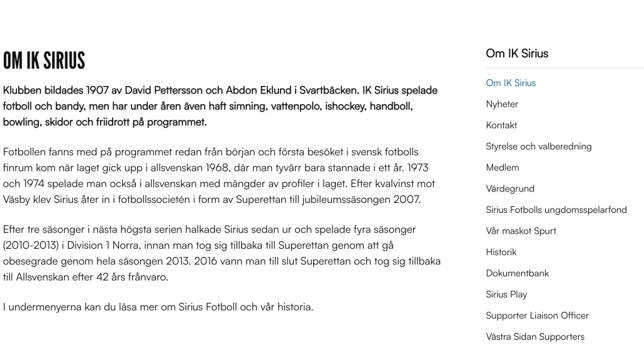644x348 pixels.
Task: Click the paragraph starting with Fotbollen fanns
Action: pyautogui.click(x=220, y=176)
